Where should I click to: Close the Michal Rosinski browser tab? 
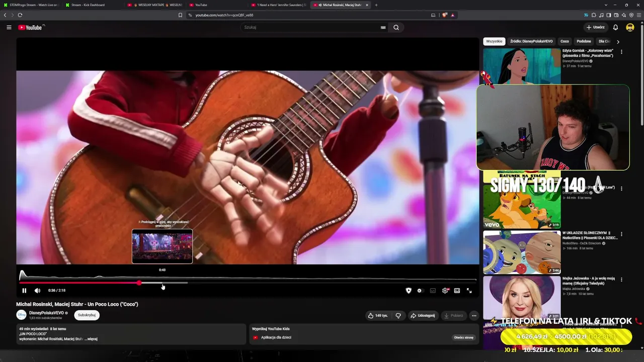point(367,5)
